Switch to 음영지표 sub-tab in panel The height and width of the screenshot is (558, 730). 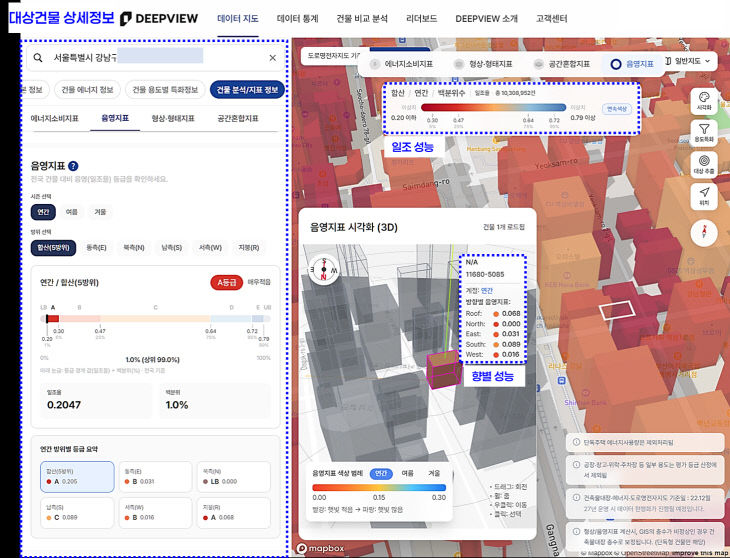click(115, 118)
